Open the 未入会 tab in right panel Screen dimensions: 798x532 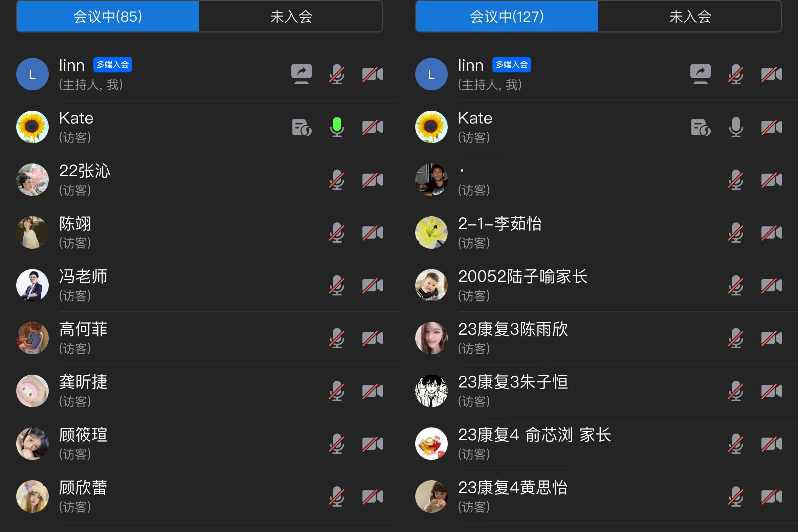click(689, 16)
